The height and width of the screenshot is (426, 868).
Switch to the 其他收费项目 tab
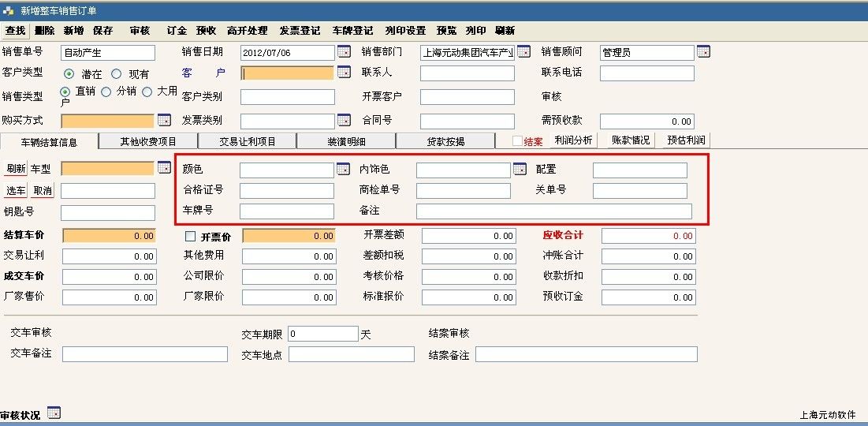click(x=147, y=142)
